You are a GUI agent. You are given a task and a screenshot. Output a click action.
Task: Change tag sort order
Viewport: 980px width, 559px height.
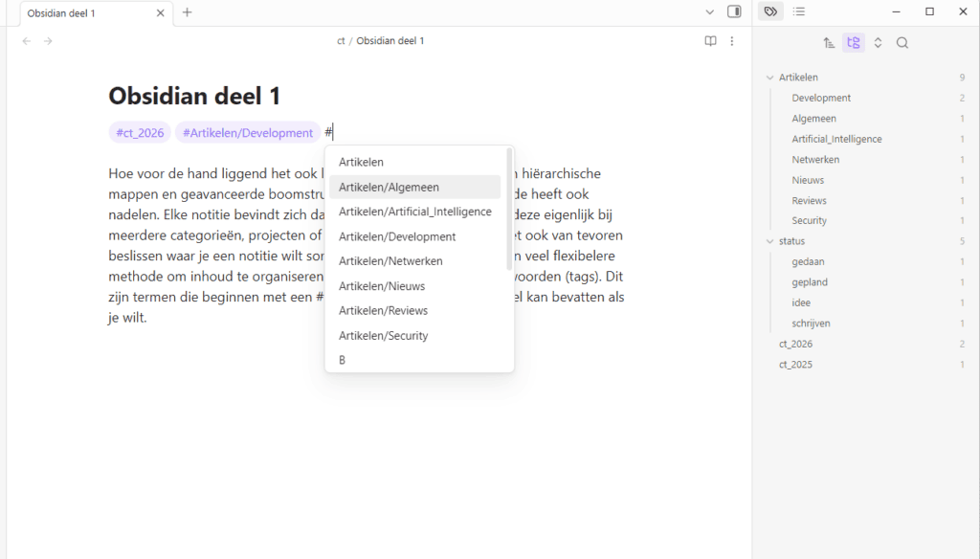click(829, 42)
